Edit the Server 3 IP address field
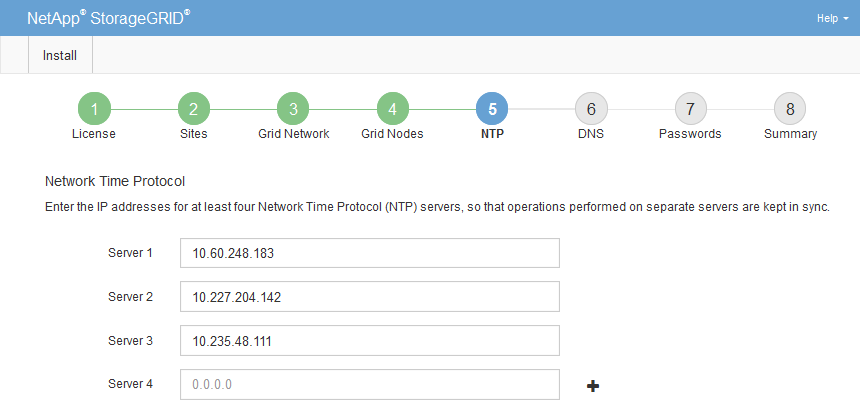 tap(370, 341)
